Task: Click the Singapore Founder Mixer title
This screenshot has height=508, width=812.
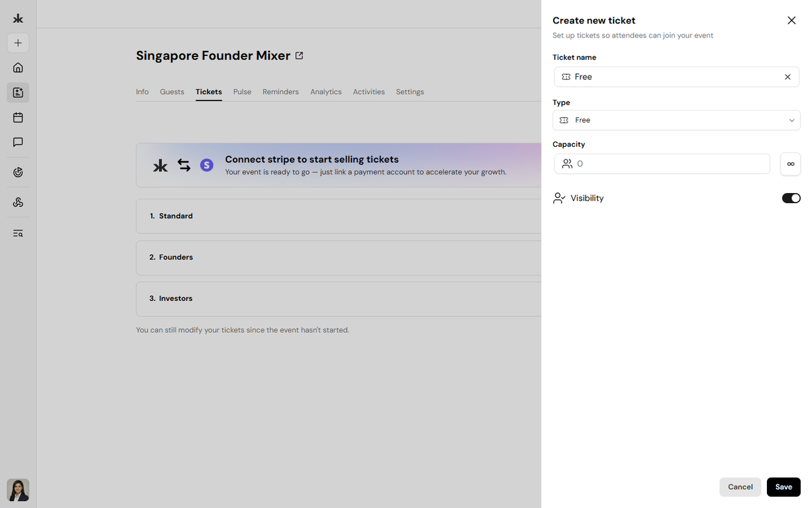Action: click(x=213, y=55)
